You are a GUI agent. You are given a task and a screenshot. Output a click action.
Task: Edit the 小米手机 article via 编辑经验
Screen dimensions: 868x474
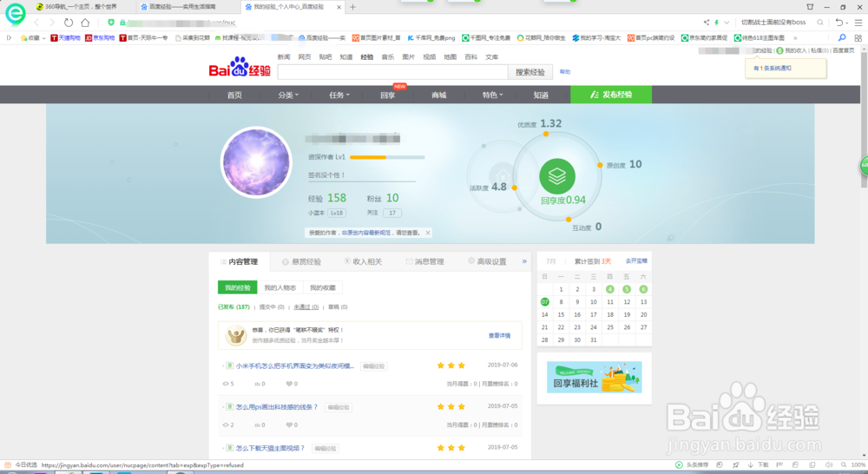pyautogui.click(x=373, y=366)
